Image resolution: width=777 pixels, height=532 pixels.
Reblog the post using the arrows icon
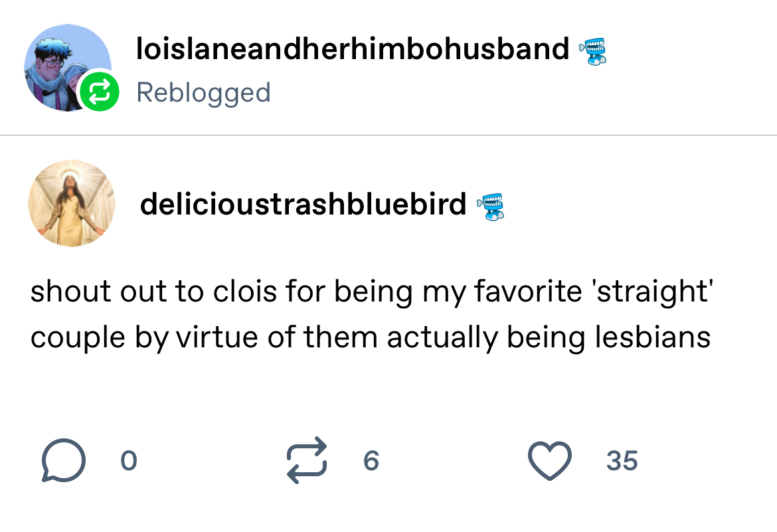click(x=307, y=460)
